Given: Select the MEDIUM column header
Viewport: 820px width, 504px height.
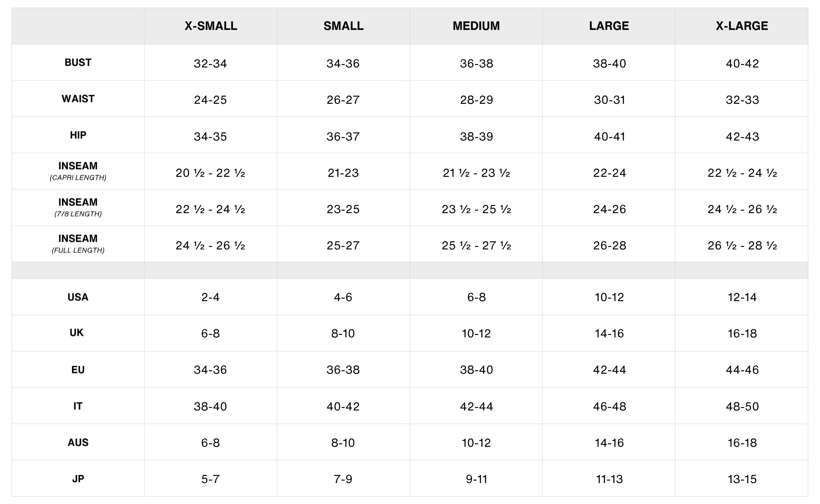Looking at the screenshot, I should click(476, 26).
